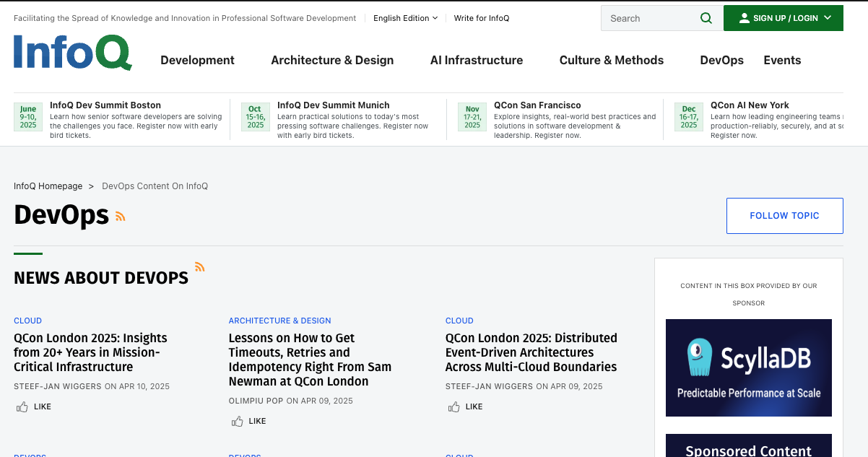The width and height of the screenshot is (868, 457).
Task: Open InfoQ Dev Summit Boston event
Action: [105, 105]
